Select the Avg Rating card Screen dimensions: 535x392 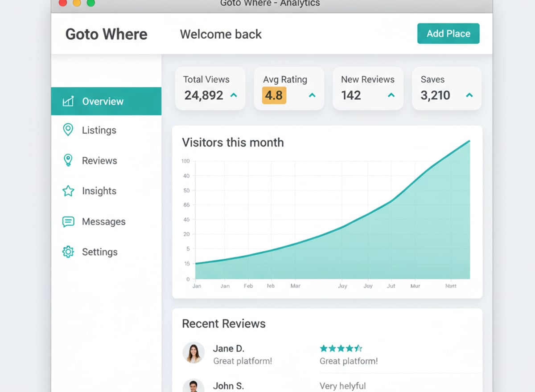pos(289,88)
